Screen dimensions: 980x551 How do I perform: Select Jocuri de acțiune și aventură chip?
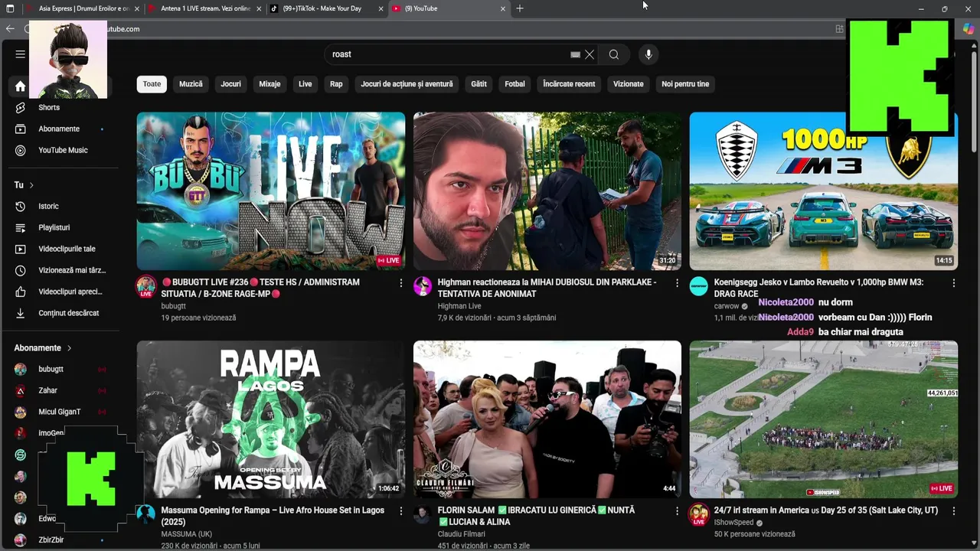pyautogui.click(x=407, y=84)
